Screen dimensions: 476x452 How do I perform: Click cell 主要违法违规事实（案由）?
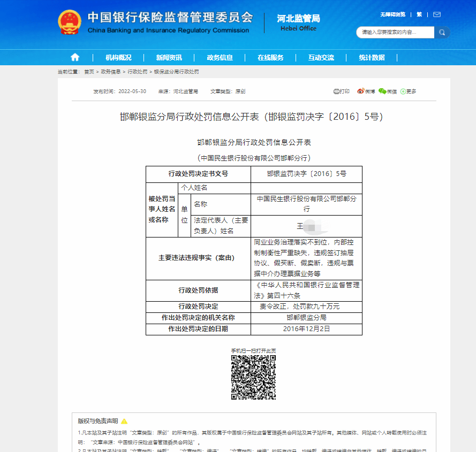(x=198, y=258)
